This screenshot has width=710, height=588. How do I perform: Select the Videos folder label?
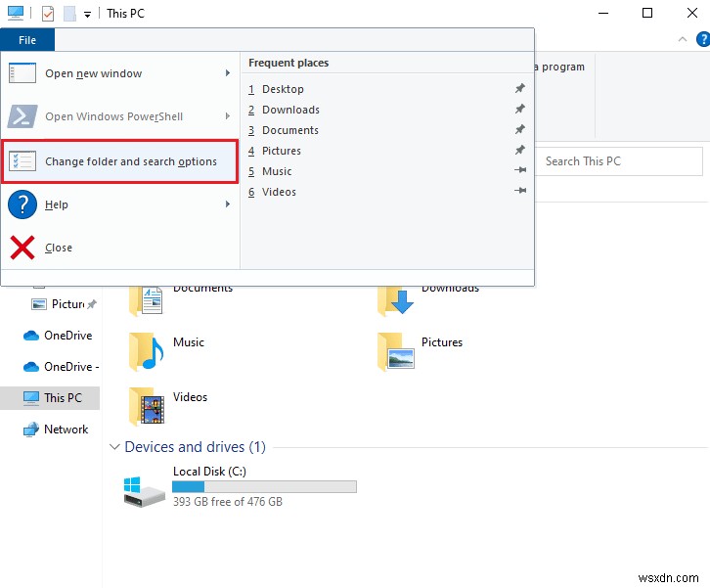[x=190, y=397]
